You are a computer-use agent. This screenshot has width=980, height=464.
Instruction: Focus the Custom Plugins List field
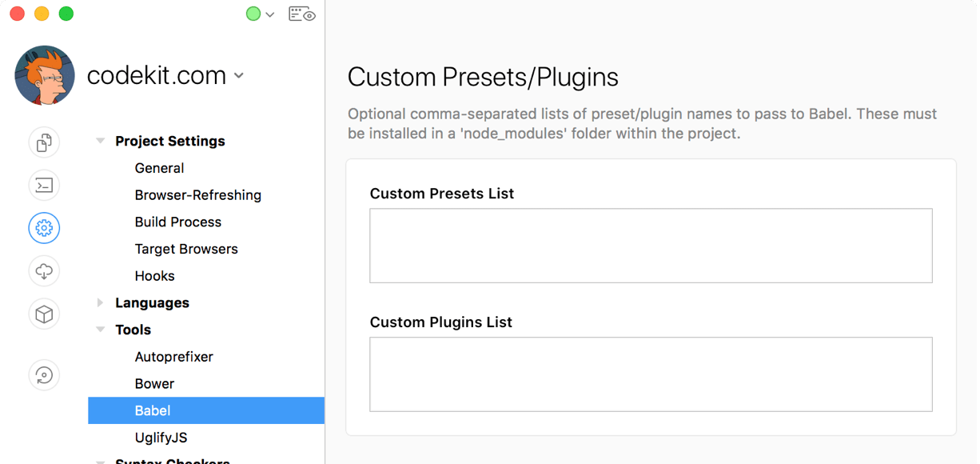tap(651, 374)
